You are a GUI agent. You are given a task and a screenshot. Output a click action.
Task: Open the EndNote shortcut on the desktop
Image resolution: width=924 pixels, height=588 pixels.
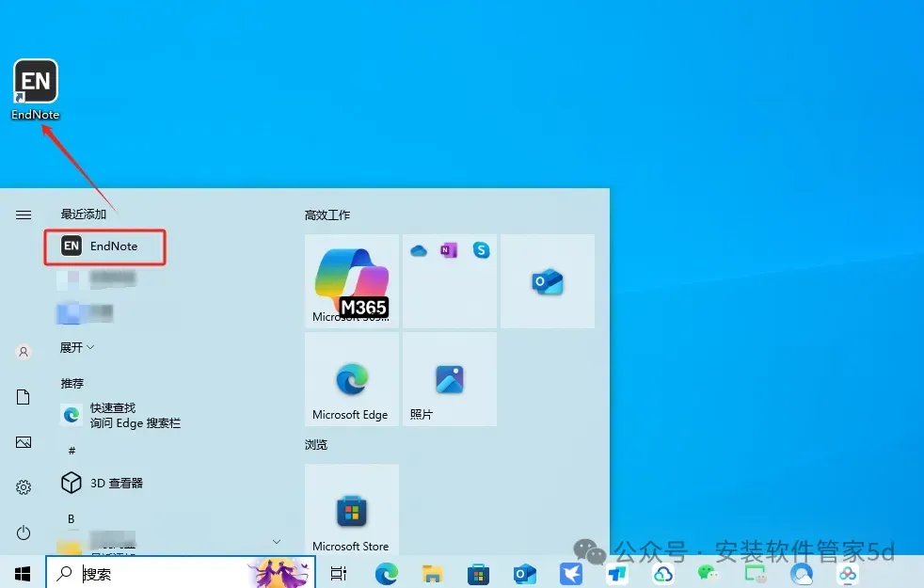pyautogui.click(x=36, y=89)
